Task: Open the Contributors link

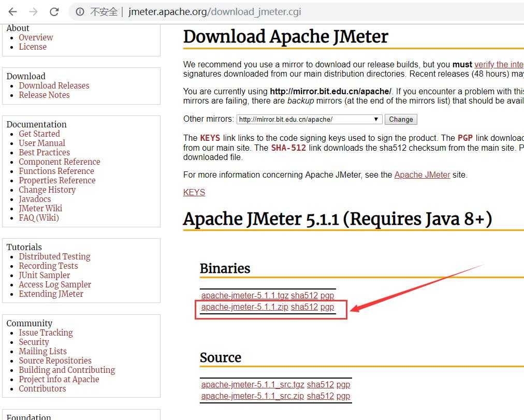Action: click(42, 389)
